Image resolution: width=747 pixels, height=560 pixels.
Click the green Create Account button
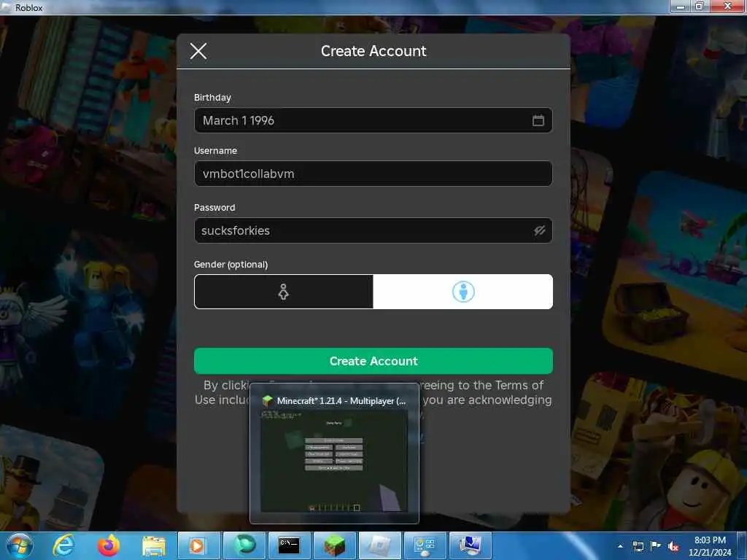tap(373, 361)
